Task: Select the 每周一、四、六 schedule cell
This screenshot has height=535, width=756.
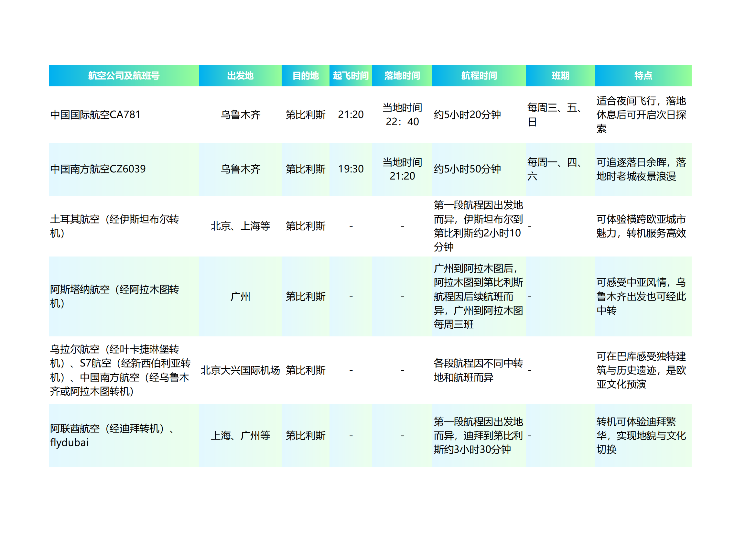Action: pyautogui.click(x=555, y=169)
